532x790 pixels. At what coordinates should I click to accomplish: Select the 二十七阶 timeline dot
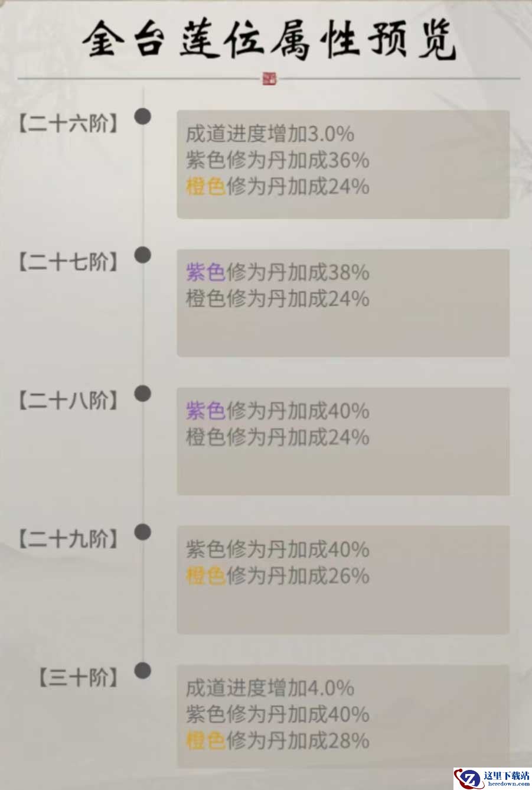click(142, 255)
